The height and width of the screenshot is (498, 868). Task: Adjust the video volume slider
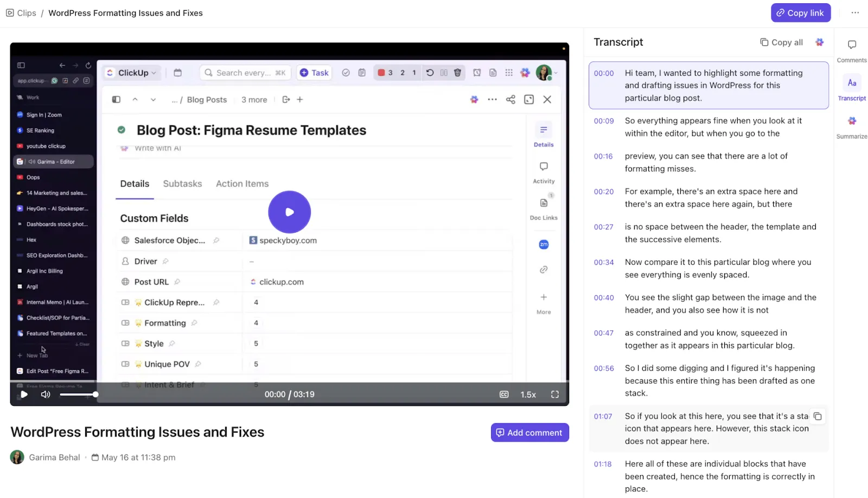pyautogui.click(x=79, y=394)
